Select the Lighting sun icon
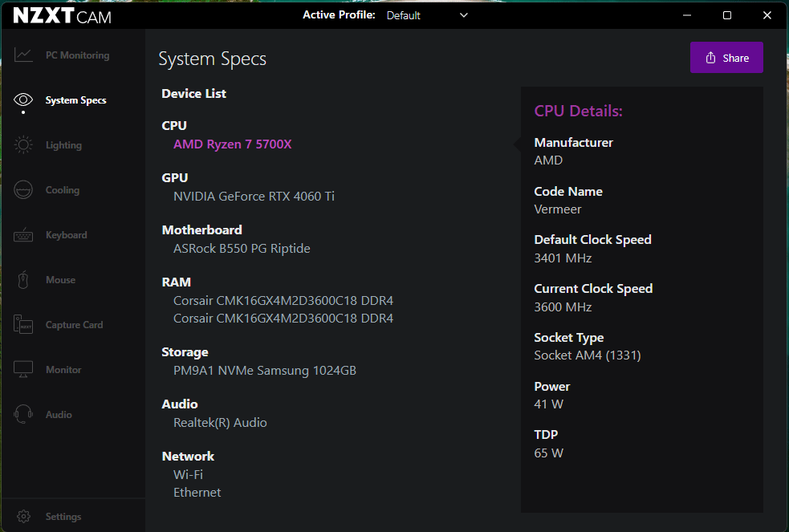The height and width of the screenshot is (532, 789). (x=23, y=144)
